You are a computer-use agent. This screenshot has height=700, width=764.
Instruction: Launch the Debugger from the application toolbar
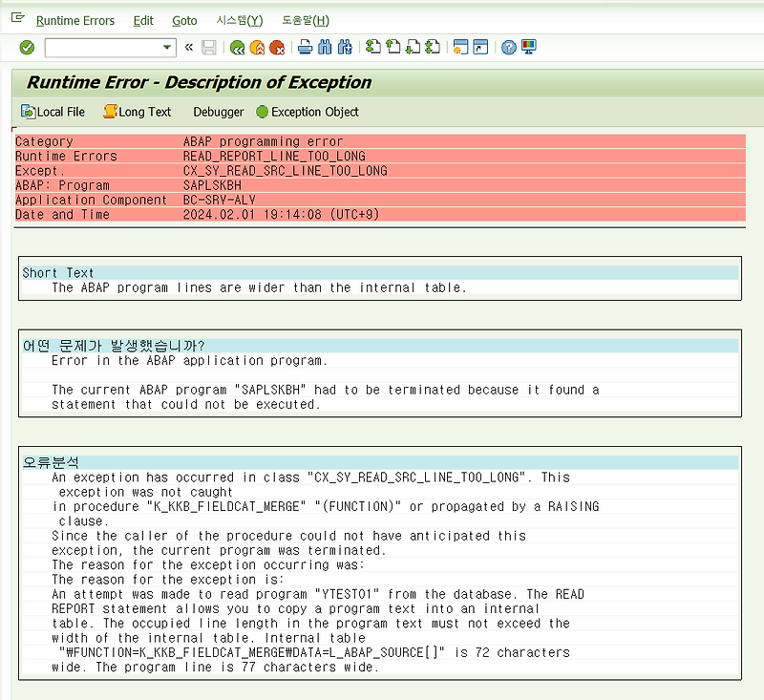pyautogui.click(x=218, y=112)
